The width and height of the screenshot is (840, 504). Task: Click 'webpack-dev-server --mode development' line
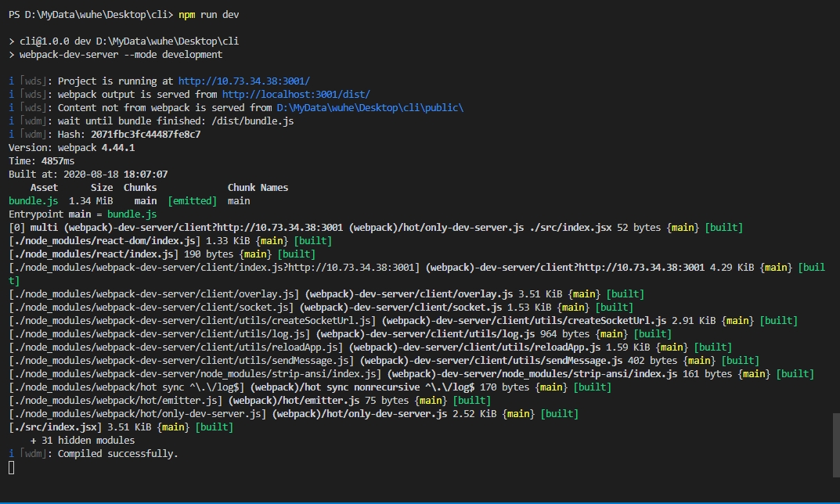coord(121,55)
